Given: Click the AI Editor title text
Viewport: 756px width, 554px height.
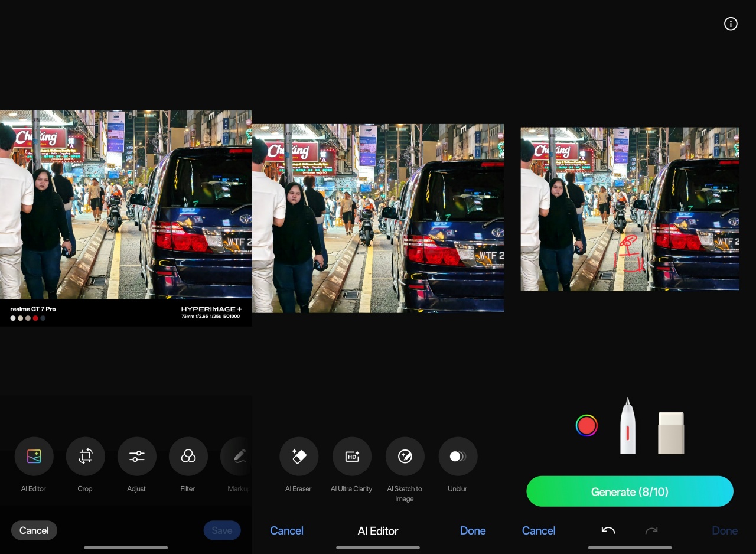Looking at the screenshot, I should [x=378, y=530].
